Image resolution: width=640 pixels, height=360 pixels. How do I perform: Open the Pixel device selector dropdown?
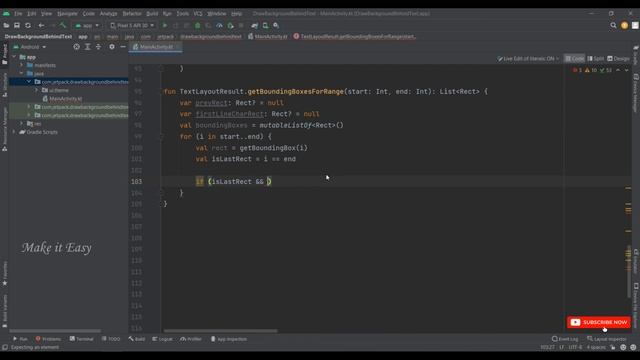pyautogui.click(x=132, y=25)
